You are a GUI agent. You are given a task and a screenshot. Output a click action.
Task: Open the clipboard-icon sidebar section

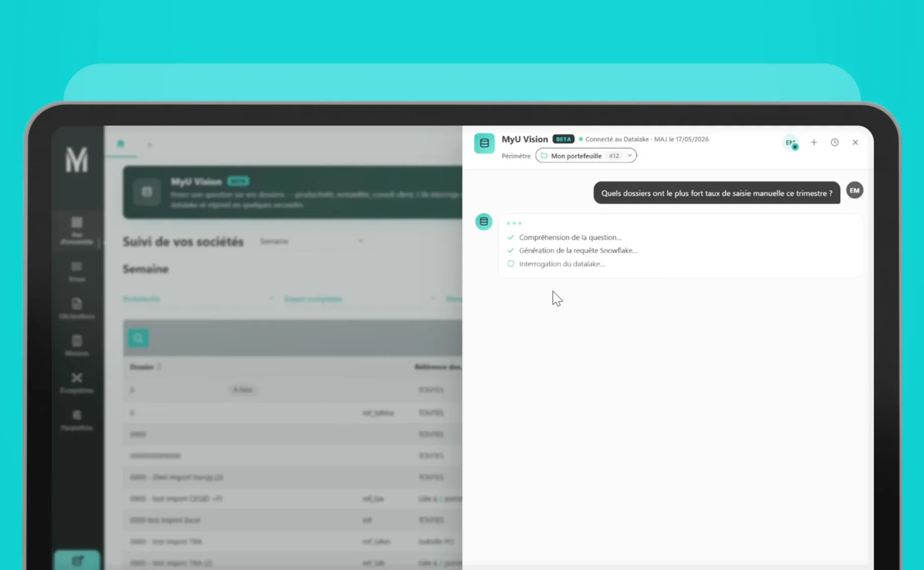click(x=77, y=345)
